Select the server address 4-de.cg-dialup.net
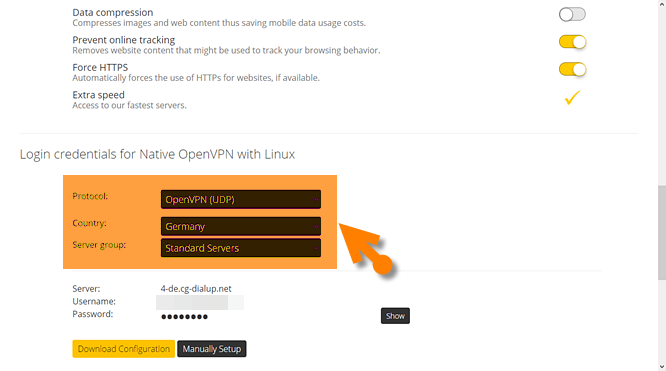The height and width of the screenshot is (371, 666). click(x=196, y=289)
